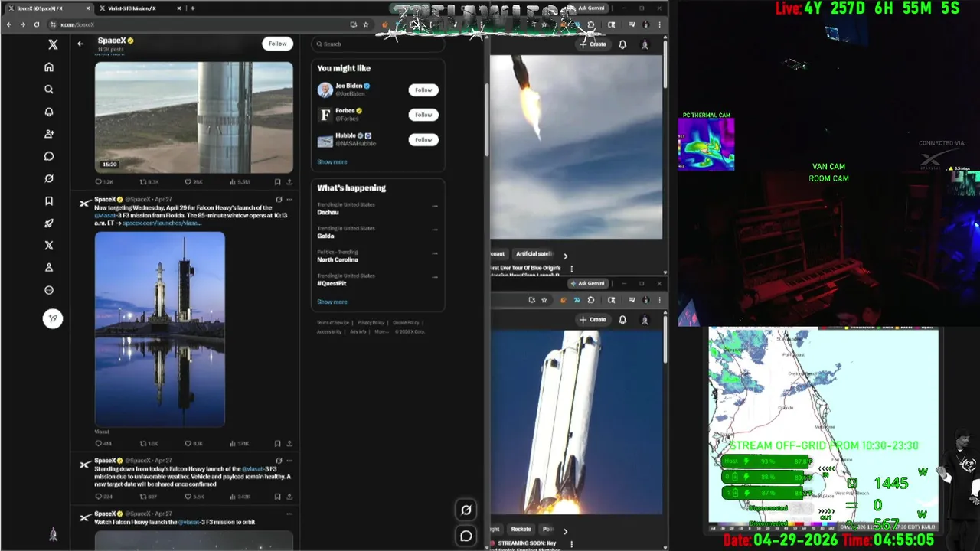The height and width of the screenshot is (551, 980).
Task: Expand the chips row arrow in the lower YouTube window
Action: 566,530
